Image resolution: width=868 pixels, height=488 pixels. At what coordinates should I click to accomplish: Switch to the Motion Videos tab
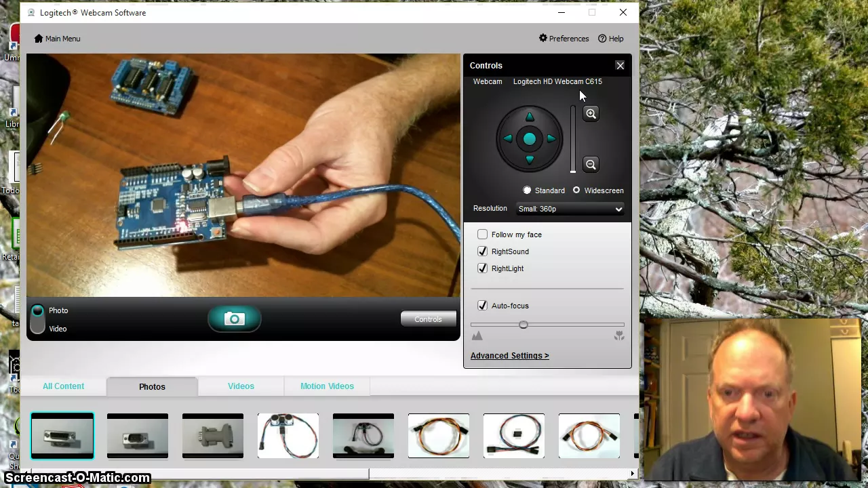pos(327,386)
